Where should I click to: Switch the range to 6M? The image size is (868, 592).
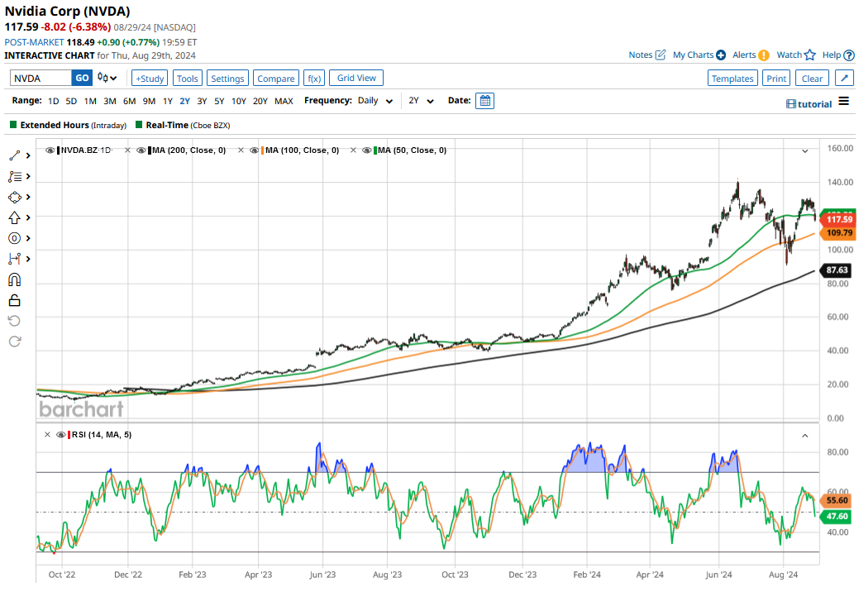pyautogui.click(x=129, y=101)
